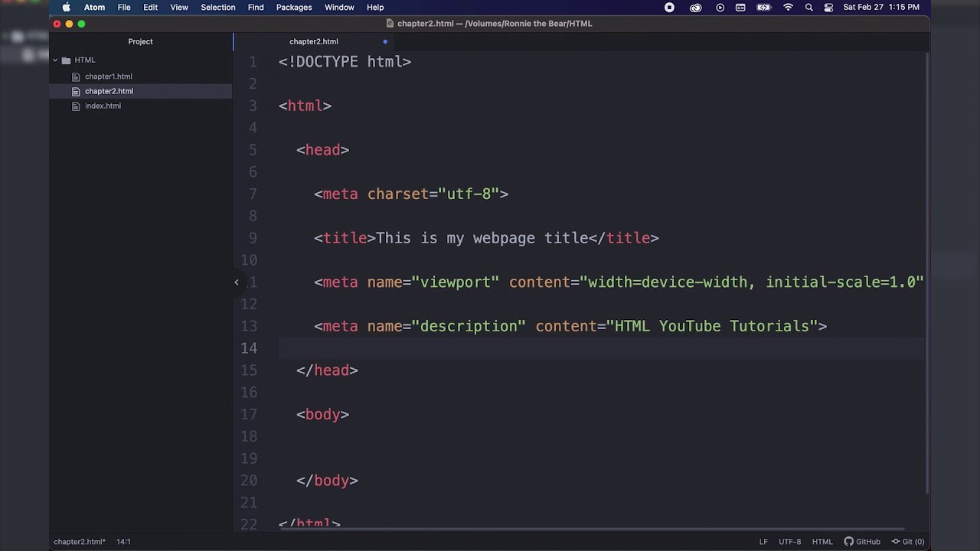The width and height of the screenshot is (980, 551).
Task: Open the keyboard input menu bar icon
Action: (x=740, y=8)
